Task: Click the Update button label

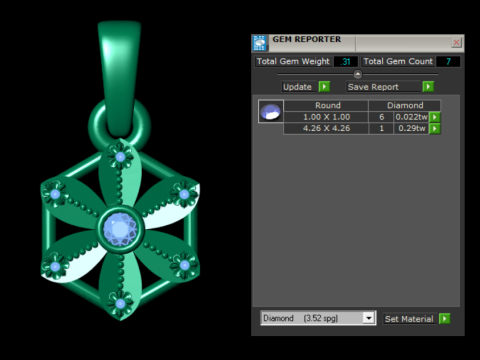Action: click(297, 87)
